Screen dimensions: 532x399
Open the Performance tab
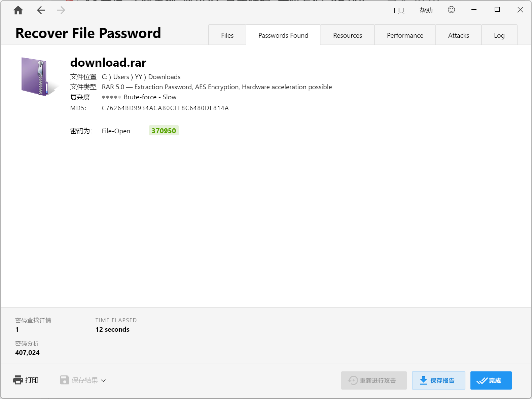point(405,35)
